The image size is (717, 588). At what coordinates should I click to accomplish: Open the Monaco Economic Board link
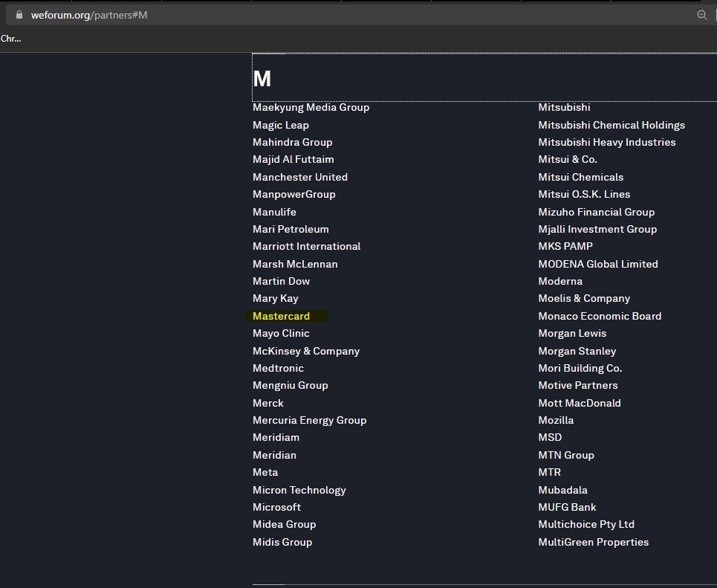point(600,316)
